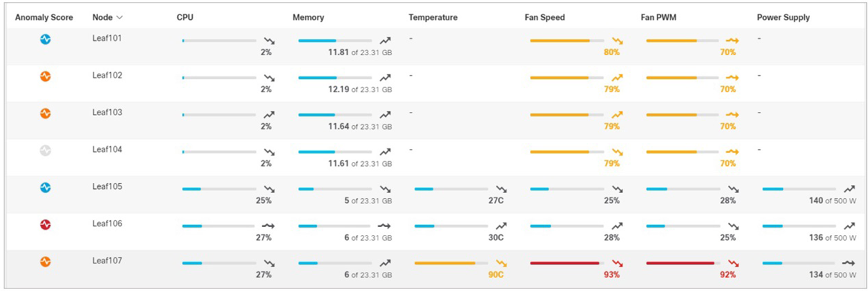
Task: Click the red anomaly score icon for Leaf106
Action: 45,225
